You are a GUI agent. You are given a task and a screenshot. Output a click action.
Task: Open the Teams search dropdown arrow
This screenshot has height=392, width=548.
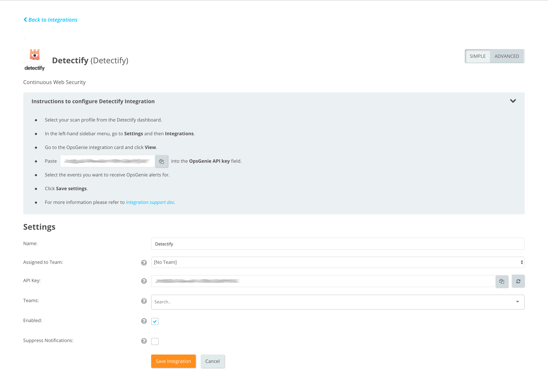tap(517, 302)
